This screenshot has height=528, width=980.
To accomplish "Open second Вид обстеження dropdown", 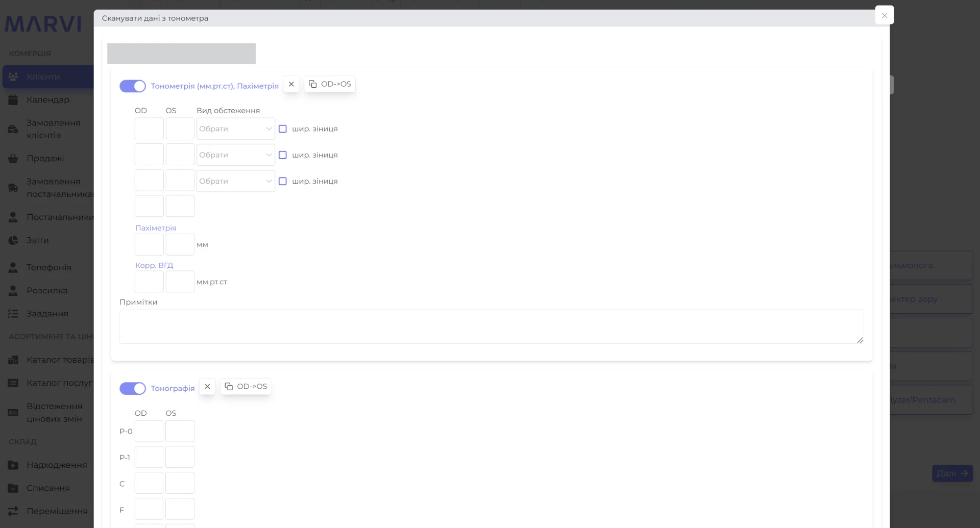I will pyautogui.click(x=236, y=155).
